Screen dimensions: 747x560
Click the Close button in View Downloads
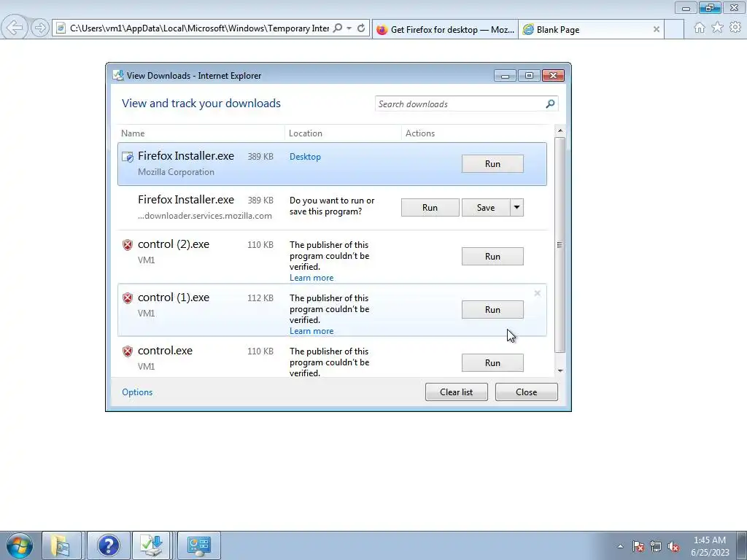point(526,392)
